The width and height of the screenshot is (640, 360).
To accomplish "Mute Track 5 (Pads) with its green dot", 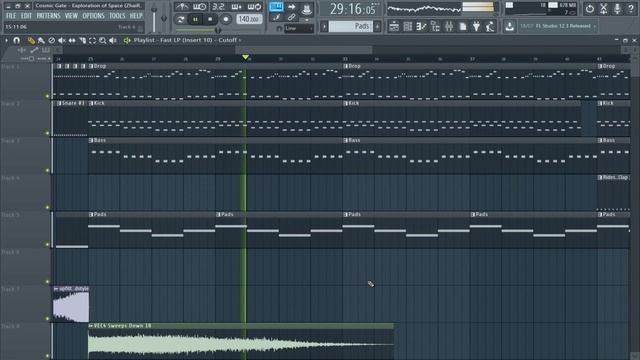I will pyautogui.click(x=47, y=244).
